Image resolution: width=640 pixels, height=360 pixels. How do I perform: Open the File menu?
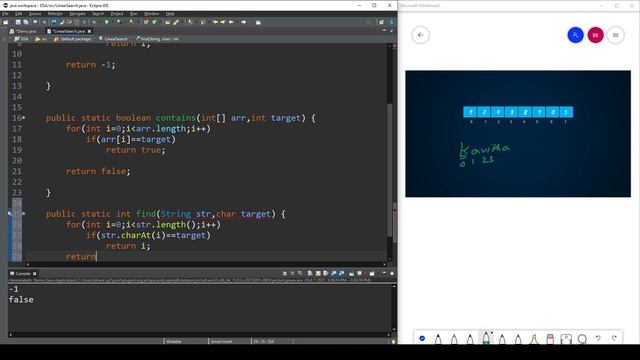tap(5, 14)
